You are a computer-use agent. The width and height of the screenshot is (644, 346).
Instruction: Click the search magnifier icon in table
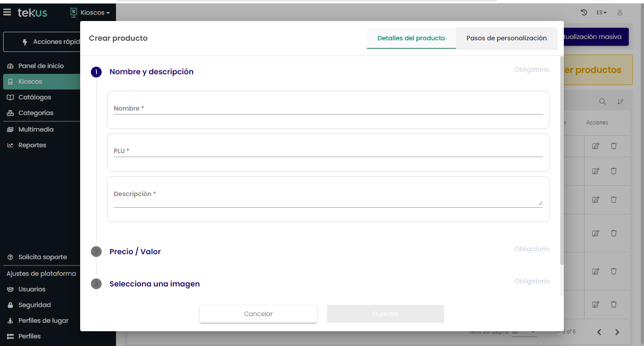pos(603,102)
